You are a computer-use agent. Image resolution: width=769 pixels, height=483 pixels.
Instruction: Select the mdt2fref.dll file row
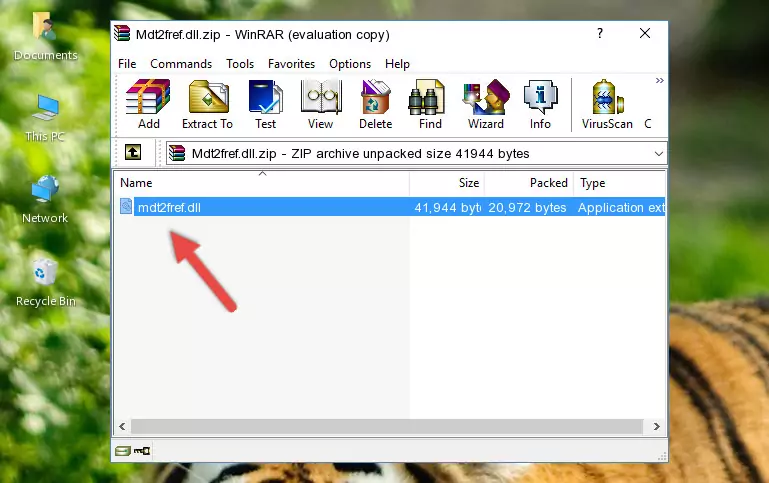pos(390,207)
